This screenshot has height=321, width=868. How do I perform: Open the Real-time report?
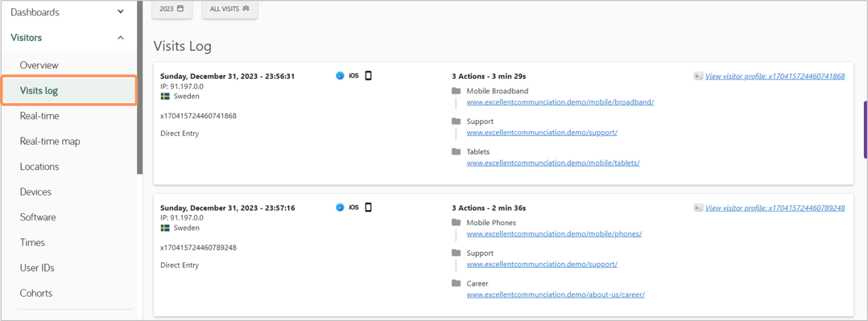[39, 116]
